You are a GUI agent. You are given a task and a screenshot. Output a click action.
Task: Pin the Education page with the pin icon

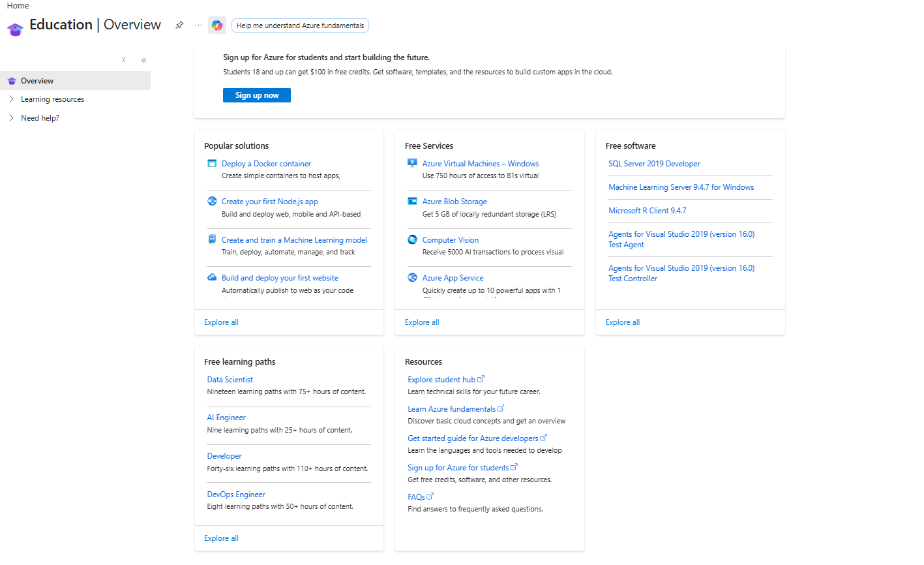tap(179, 25)
